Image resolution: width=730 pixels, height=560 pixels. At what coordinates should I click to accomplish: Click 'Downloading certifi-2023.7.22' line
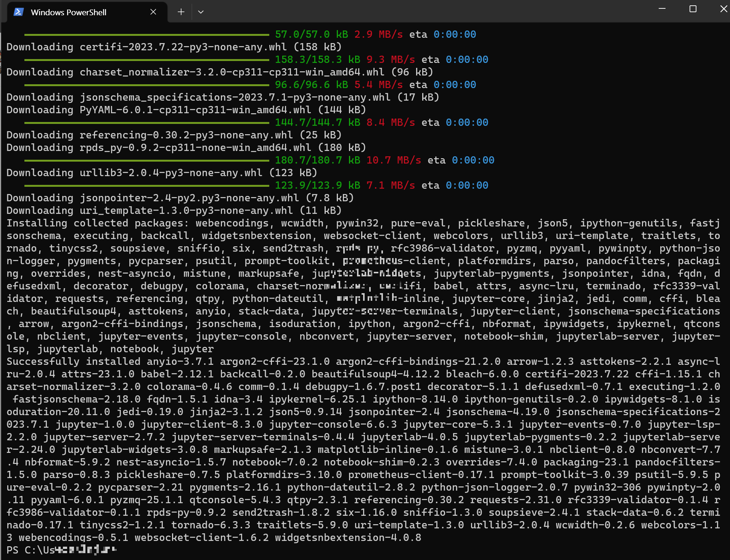(x=174, y=47)
